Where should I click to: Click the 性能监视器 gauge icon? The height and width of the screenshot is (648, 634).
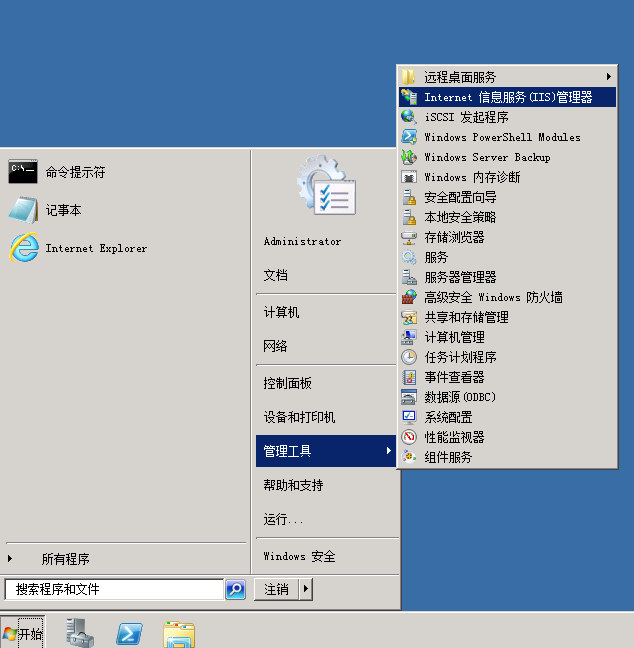[409, 437]
